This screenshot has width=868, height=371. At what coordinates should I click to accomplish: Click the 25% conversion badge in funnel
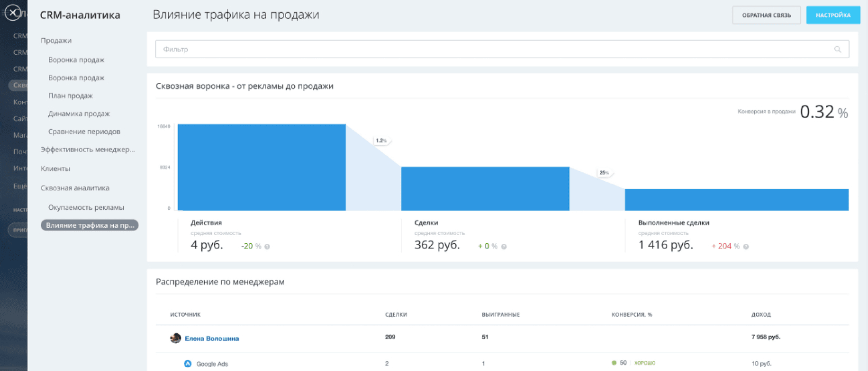604,173
